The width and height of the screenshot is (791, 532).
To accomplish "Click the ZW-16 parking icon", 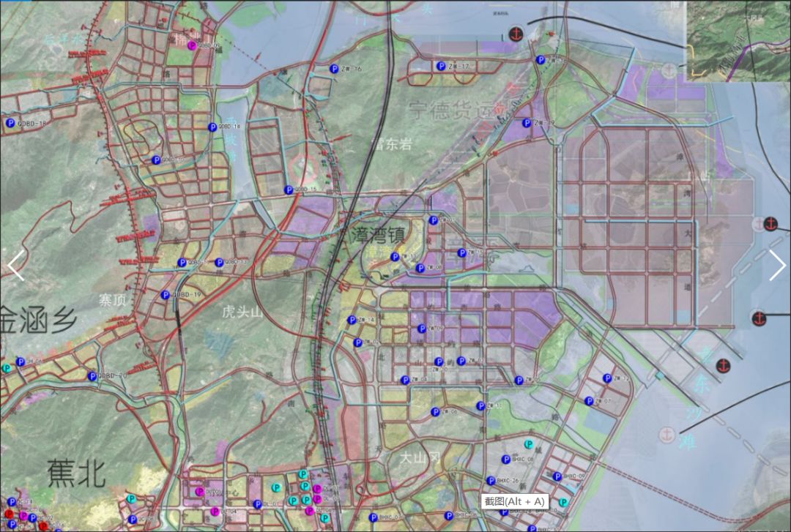I will tap(333, 69).
